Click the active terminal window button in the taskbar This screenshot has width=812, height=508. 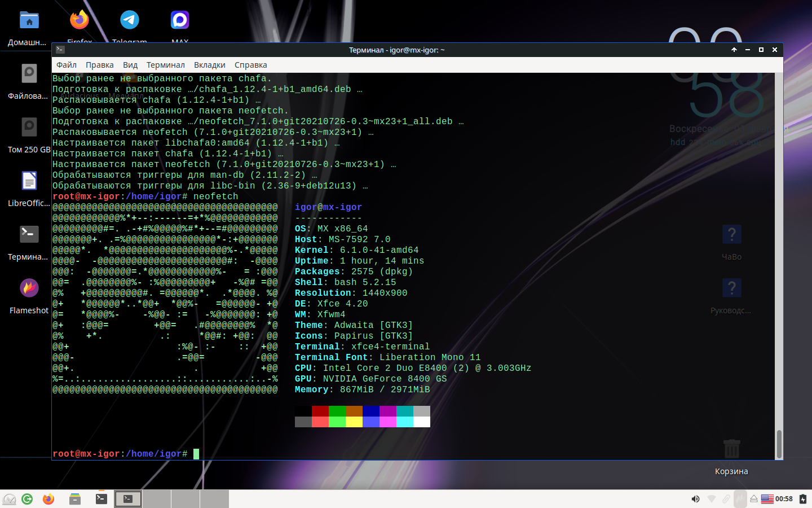pos(128,499)
